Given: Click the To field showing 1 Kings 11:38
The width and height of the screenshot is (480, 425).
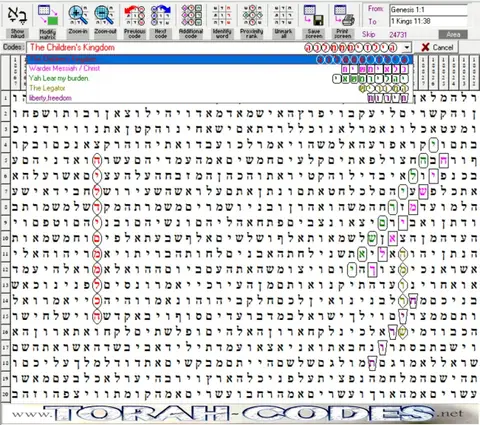Looking at the screenshot, I should point(429,21).
